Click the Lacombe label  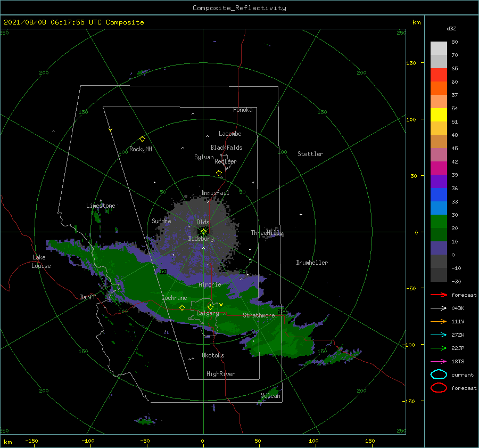pyautogui.click(x=230, y=134)
